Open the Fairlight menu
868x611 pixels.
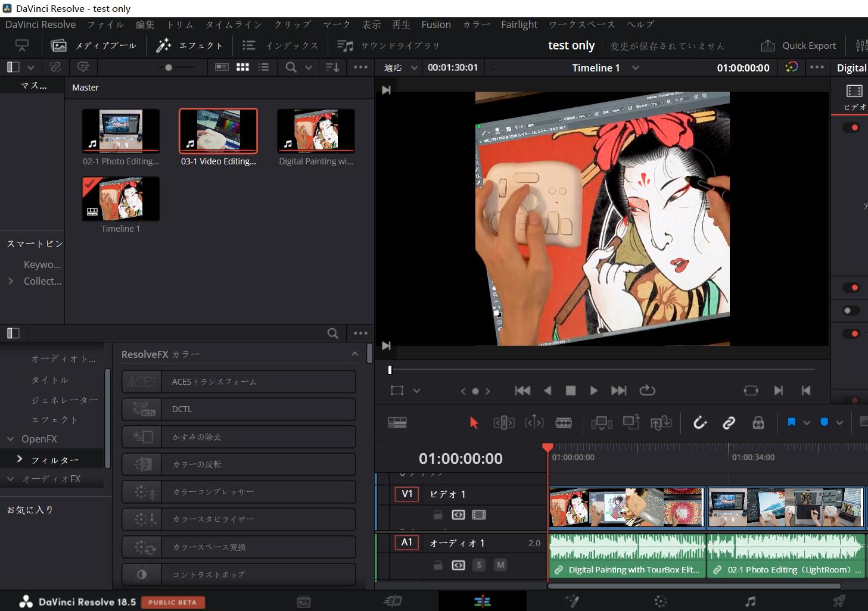[x=518, y=24]
